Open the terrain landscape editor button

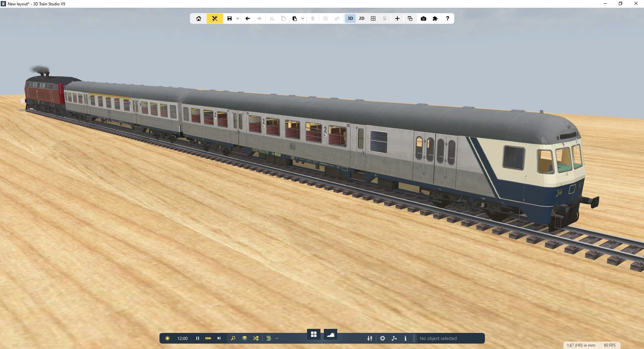pyautogui.click(x=331, y=334)
